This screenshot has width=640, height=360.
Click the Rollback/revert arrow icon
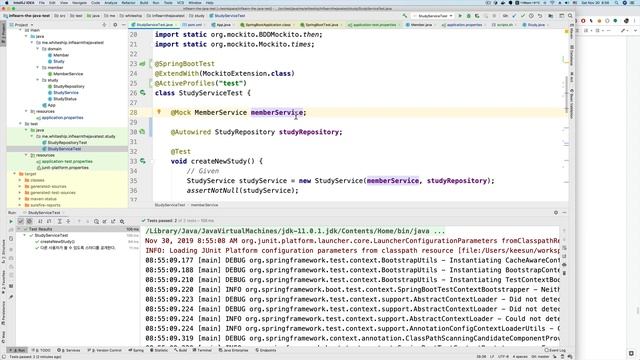(x=540, y=16)
